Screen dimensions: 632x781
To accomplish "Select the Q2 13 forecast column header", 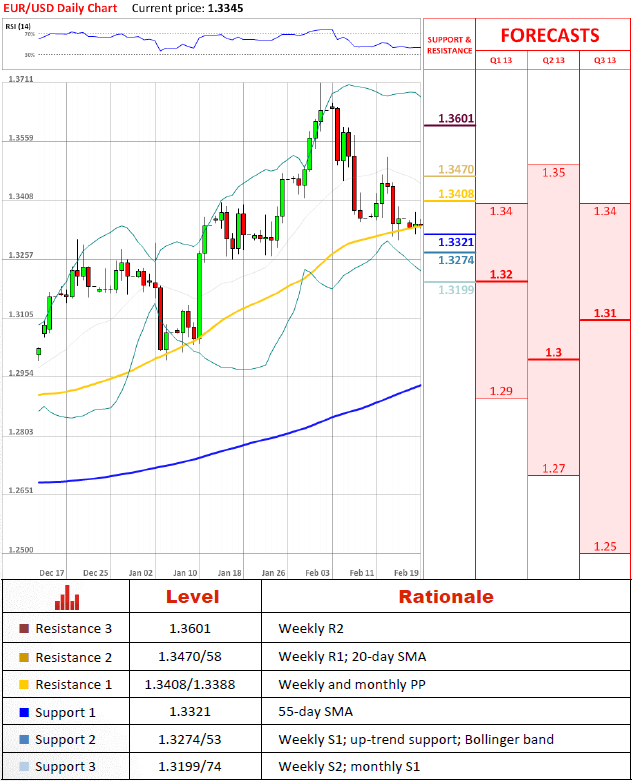I will [x=553, y=60].
